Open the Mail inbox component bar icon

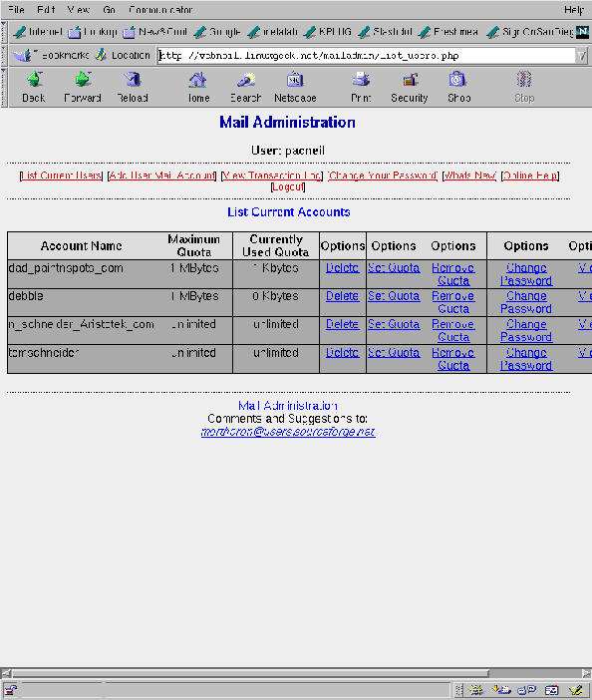pyautogui.click(x=501, y=690)
